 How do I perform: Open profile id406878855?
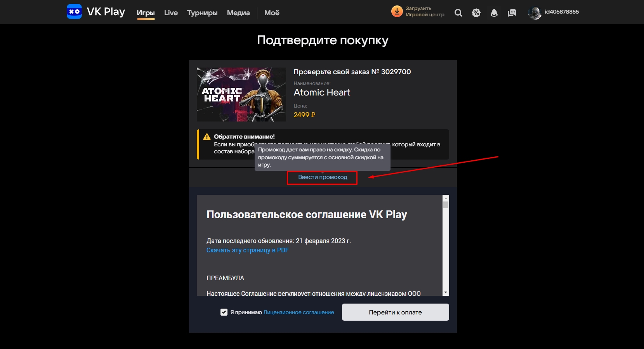tap(562, 12)
